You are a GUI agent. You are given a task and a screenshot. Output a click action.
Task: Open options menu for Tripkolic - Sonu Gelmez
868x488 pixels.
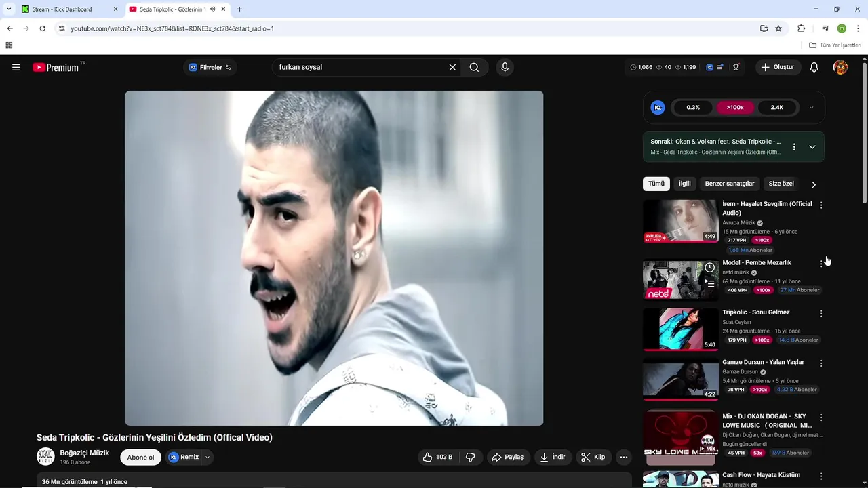(x=821, y=314)
